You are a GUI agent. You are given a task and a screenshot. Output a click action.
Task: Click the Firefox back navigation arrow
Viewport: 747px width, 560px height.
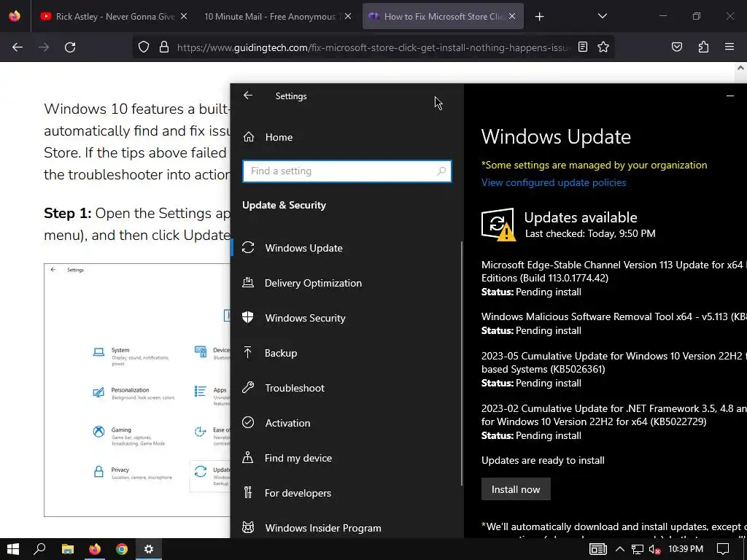(x=18, y=47)
